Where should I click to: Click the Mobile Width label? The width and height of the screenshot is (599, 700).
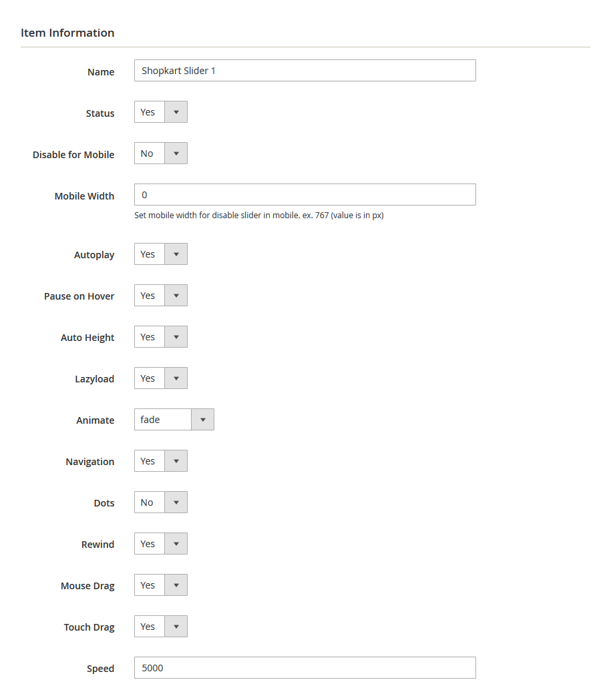click(84, 196)
